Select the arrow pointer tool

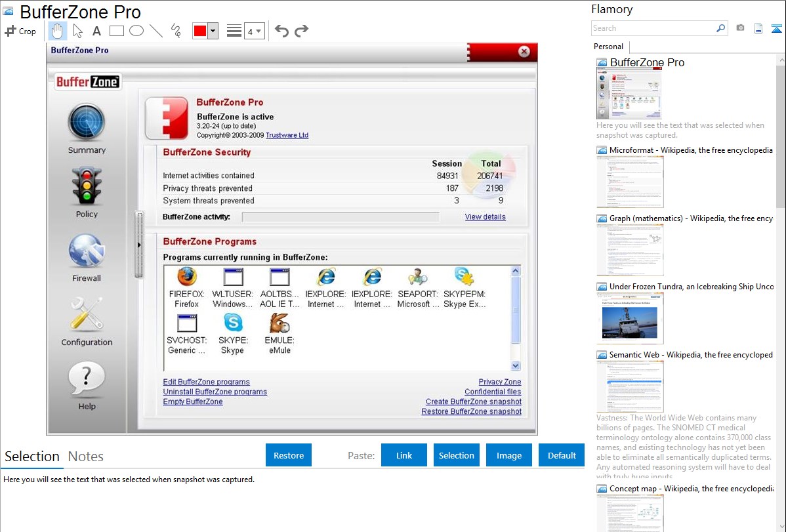pos(77,31)
